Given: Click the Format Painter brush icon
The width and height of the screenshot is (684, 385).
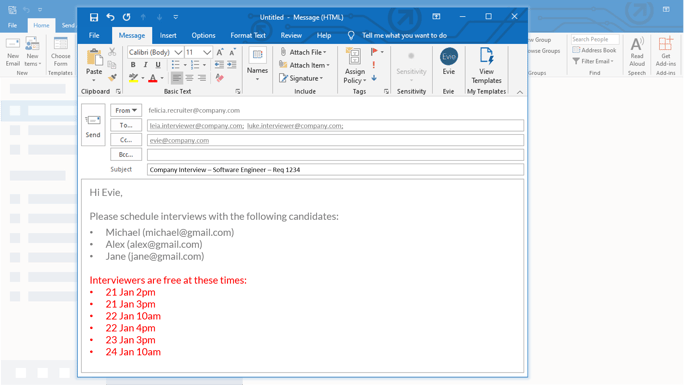Looking at the screenshot, I should 112,78.
